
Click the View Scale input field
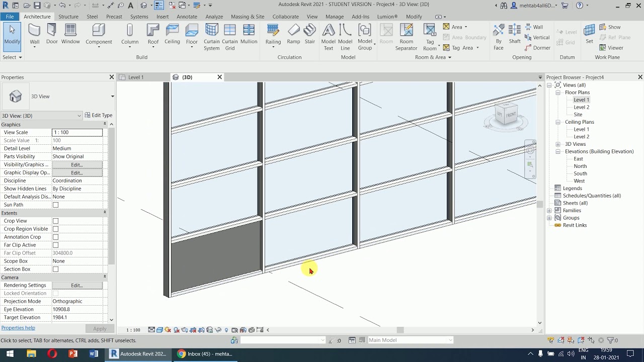(77, 133)
